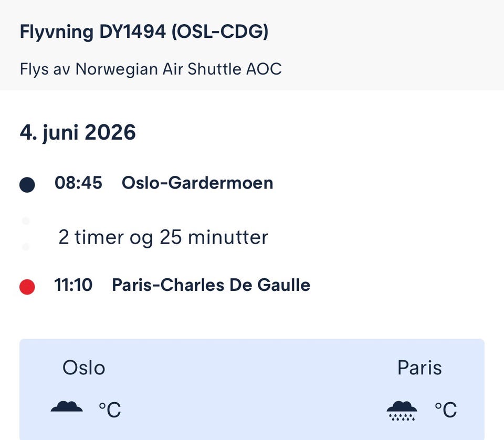Tap the Oslo city name in weather card

pyautogui.click(x=84, y=368)
